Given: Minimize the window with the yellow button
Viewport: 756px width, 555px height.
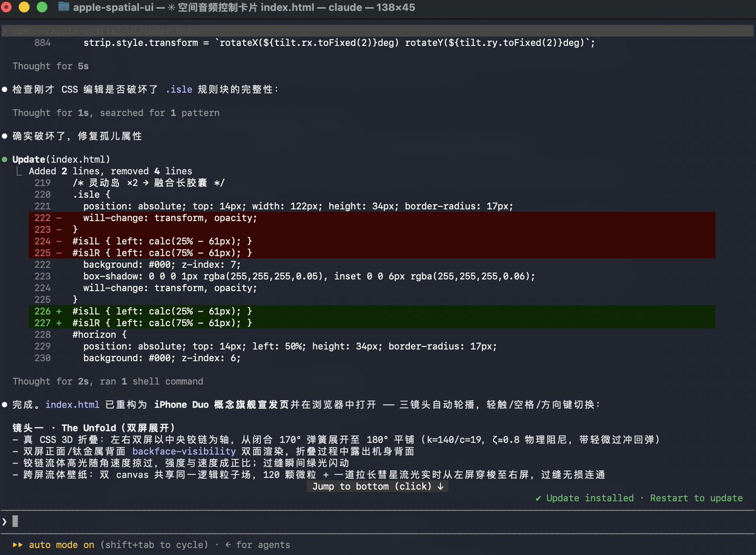Looking at the screenshot, I should click(25, 8).
